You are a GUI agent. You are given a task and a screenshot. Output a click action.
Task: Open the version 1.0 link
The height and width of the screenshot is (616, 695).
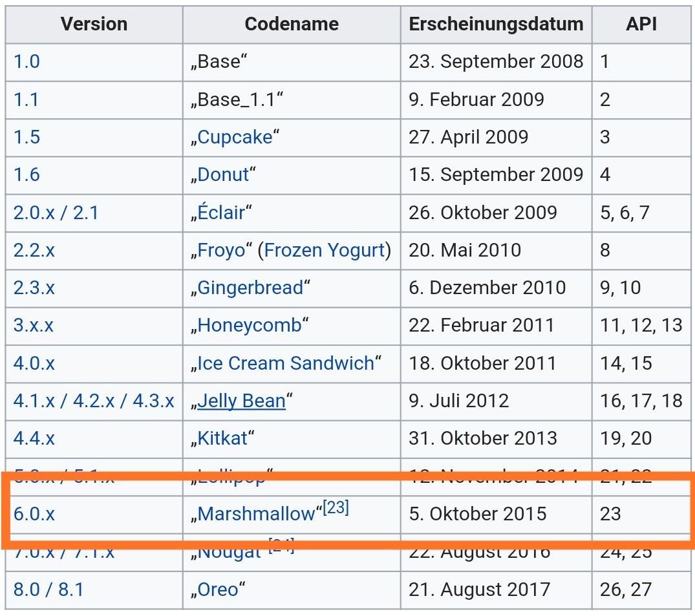point(27,61)
